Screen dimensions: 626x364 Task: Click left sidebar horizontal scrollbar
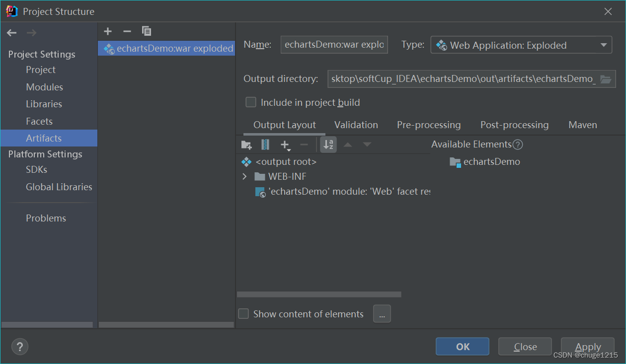[x=47, y=325]
